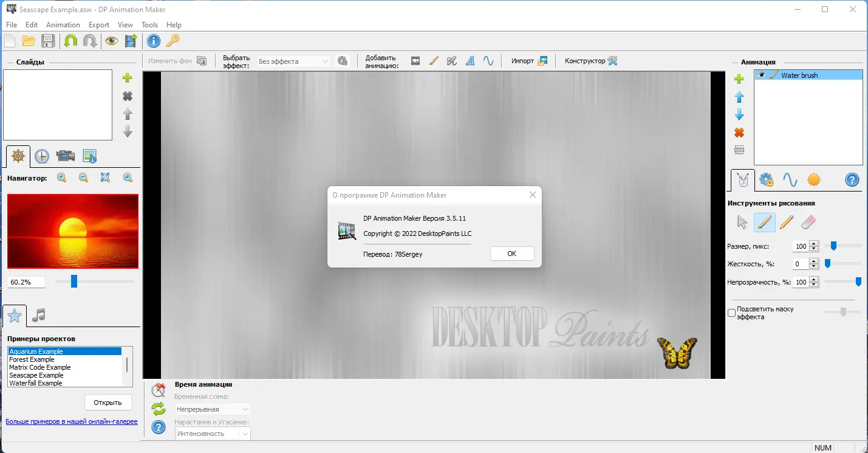Undo the last action from the toolbar

point(70,41)
